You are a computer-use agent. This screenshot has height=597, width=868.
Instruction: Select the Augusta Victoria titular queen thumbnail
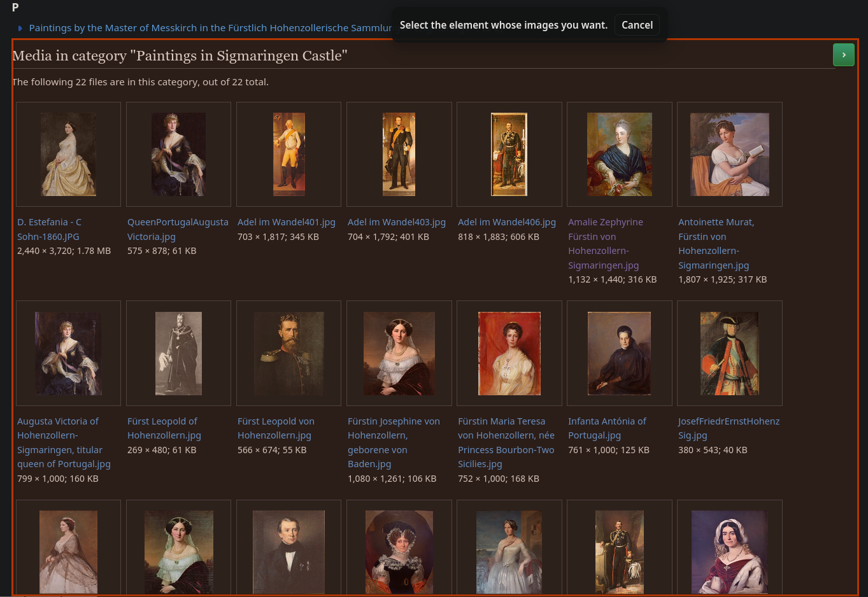point(68,353)
